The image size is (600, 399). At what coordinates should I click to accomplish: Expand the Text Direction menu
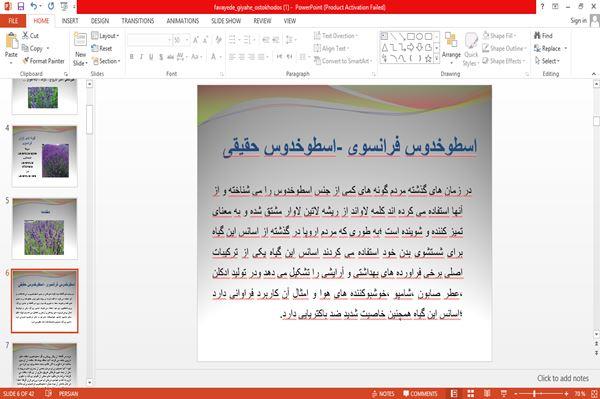click(336, 36)
